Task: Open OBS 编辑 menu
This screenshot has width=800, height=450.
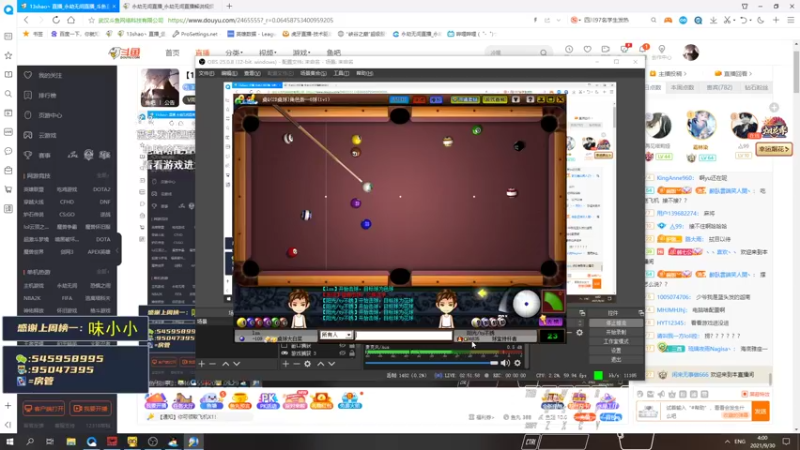Action: [x=229, y=73]
